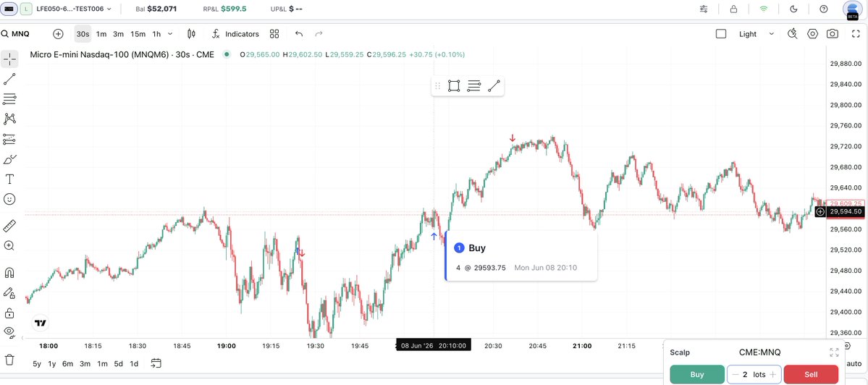The width and height of the screenshot is (868, 385).
Task: Set date range to 5d
Action: pyautogui.click(x=119, y=363)
